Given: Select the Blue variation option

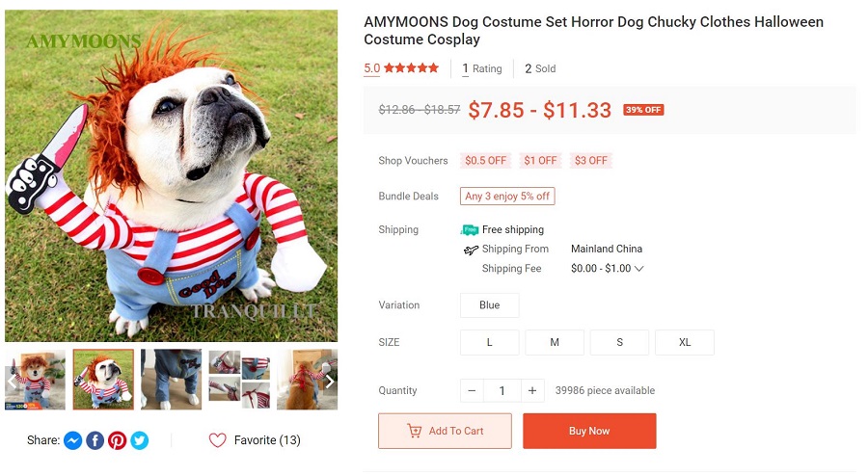Looking at the screenshot, I should click(489, 305).
